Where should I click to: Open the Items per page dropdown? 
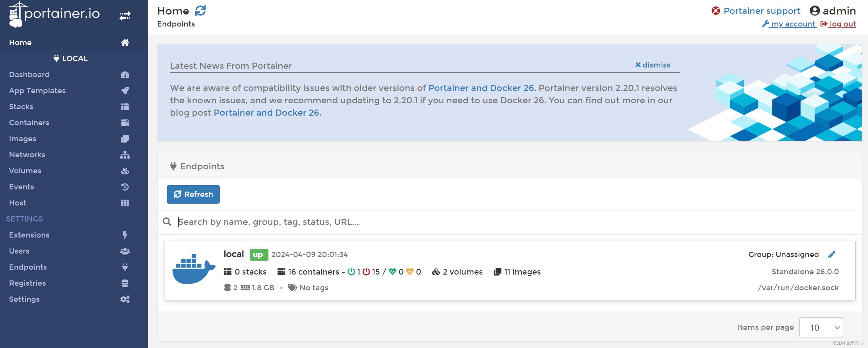tap(821, 327)
